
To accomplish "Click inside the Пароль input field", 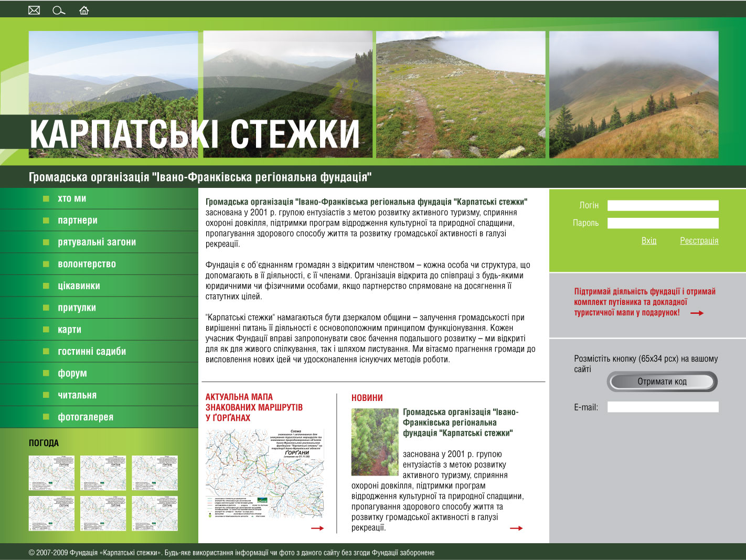I will point(663,223).
